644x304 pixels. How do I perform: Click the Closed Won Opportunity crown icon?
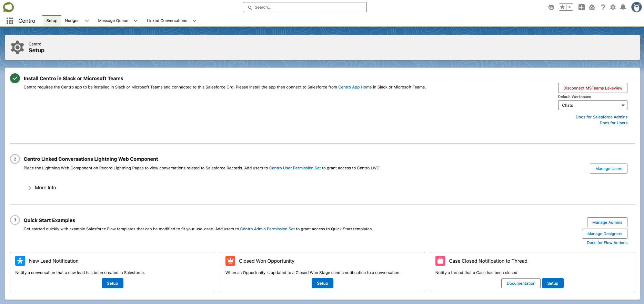point(230,261)
